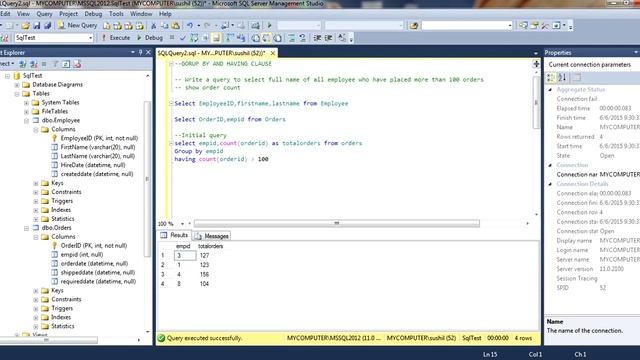The width and height of the screenshot is (640, 360).
Task: Switch to Results to File
Action: click(278, 38)
